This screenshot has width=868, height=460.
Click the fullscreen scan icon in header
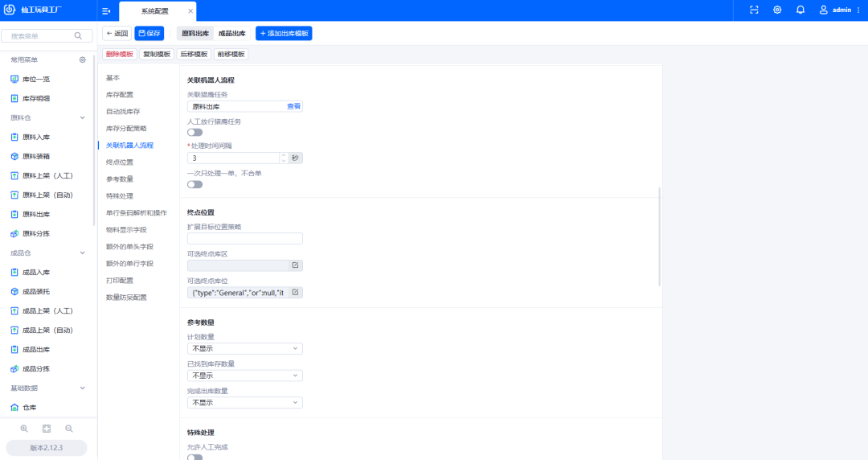click(x=754, y=10)
